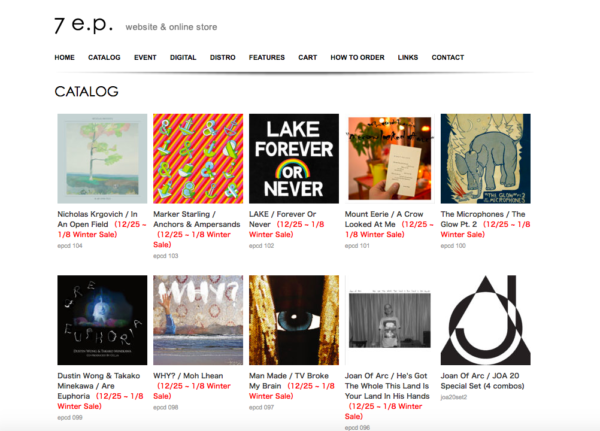Viewport: 600px width, 431px height.
Task: Click the Are Euphoria album artwork
Action: (x=102, y=320)
